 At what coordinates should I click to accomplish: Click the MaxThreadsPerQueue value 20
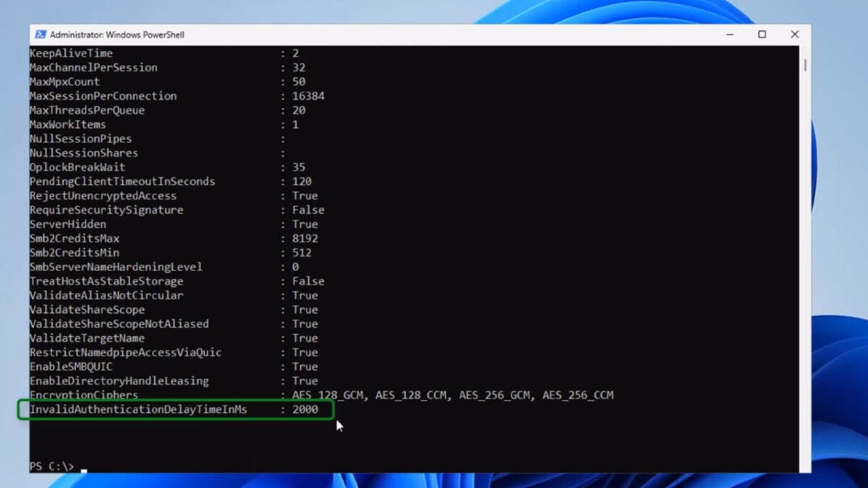[298, 111]
